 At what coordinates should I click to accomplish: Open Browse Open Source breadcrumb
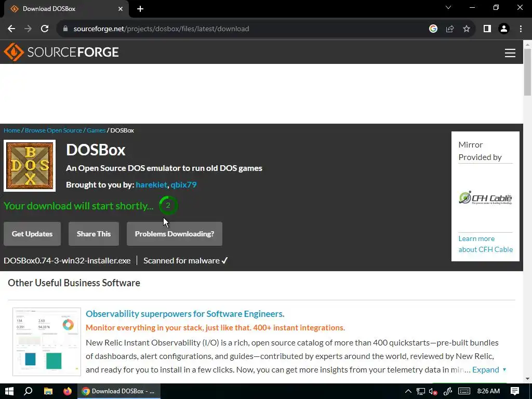[54, 130]
